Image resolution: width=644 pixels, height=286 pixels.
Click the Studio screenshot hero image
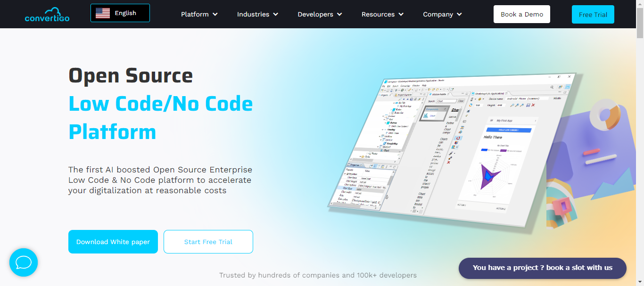point(452,151)
